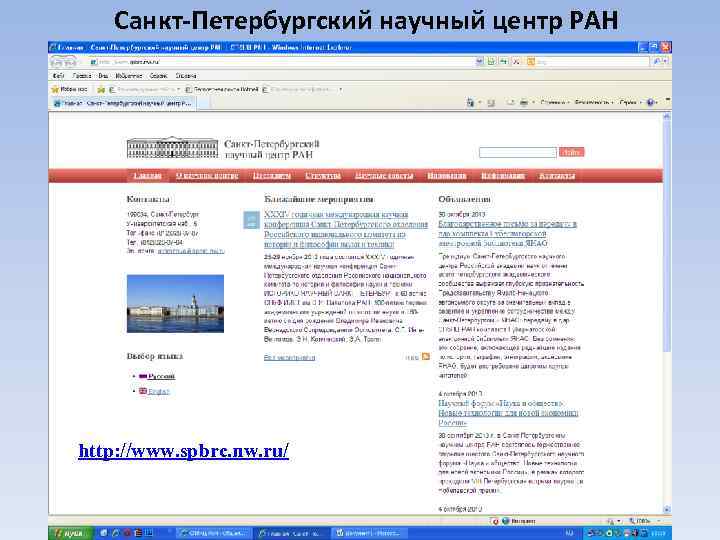
Task: Click the red Stop loading icon
Action: pyautogui.click(x=517, y=62)
